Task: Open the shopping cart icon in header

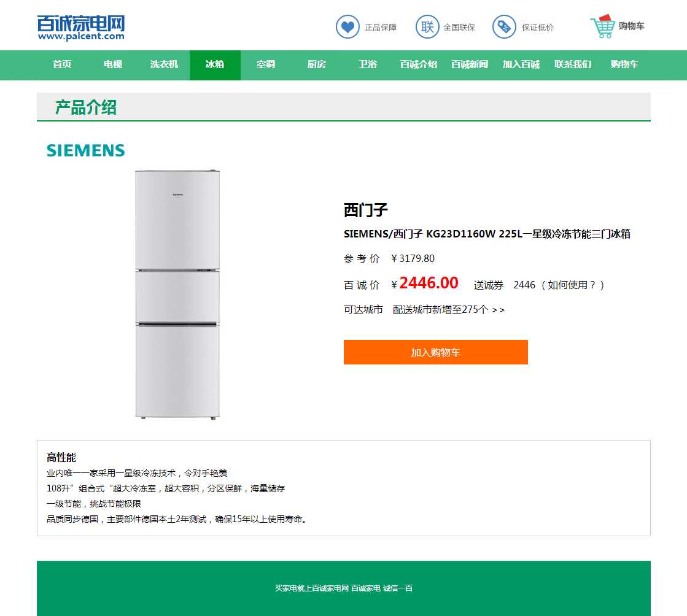Action: point(603,27)
